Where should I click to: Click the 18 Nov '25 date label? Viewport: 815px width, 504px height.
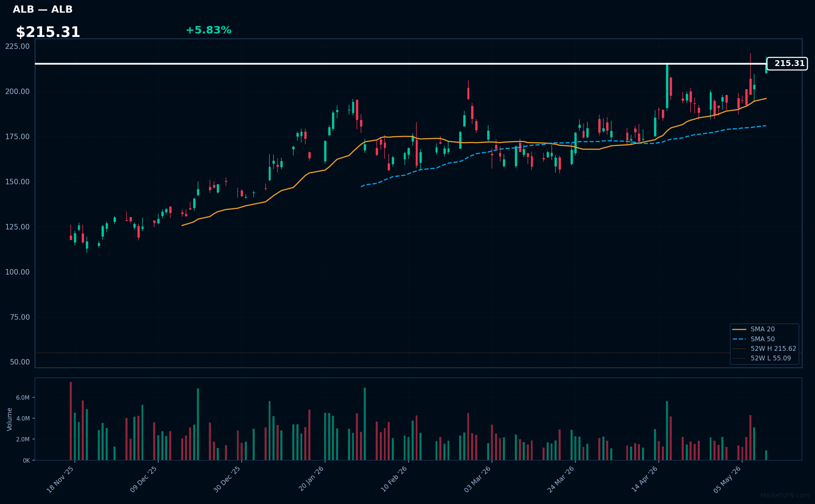coord(61,479)
